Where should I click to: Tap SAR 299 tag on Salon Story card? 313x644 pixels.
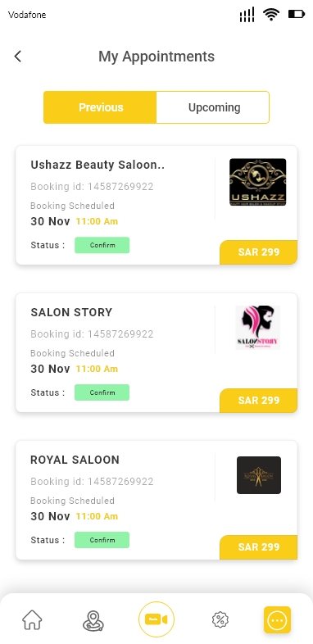[x=259, y=401]
